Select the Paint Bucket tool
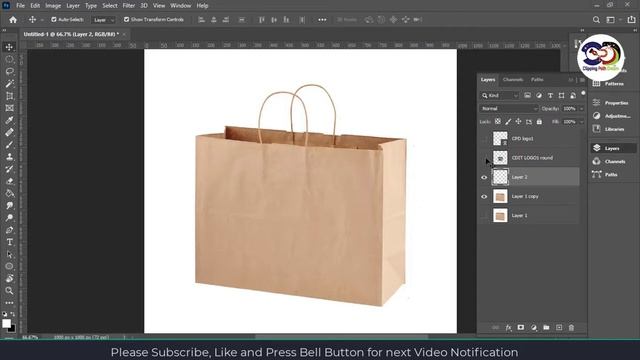 [x=9, y=193]
